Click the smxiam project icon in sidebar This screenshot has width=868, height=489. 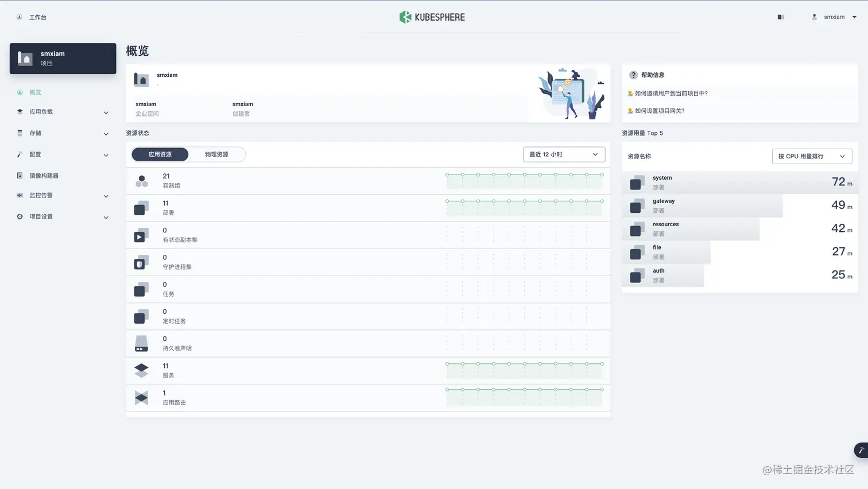[25, 59]
